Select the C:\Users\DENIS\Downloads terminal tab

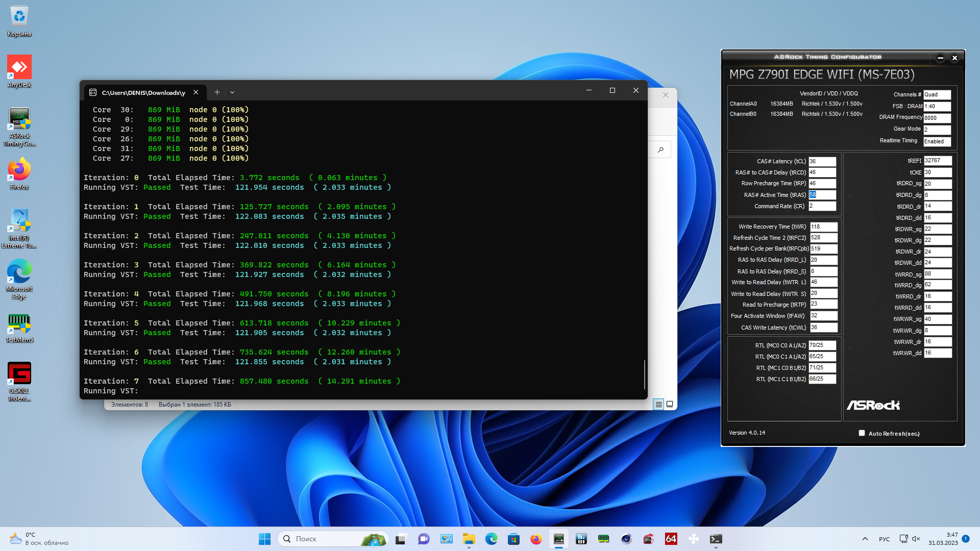143,92
